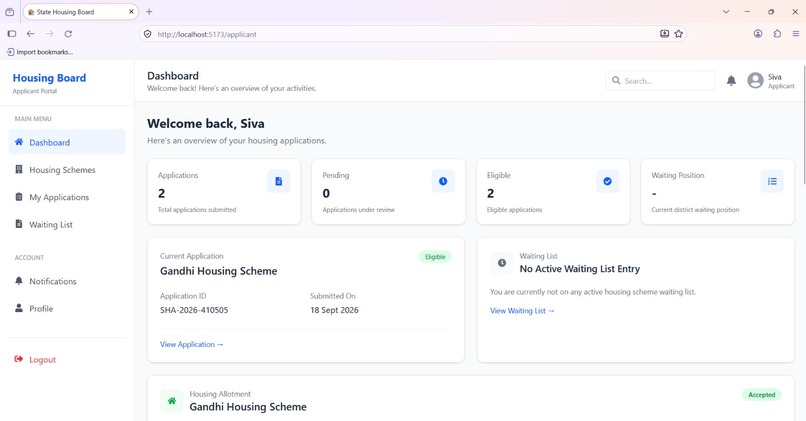Click No Active Waiting List Entry heading

(x=579, y=269)
